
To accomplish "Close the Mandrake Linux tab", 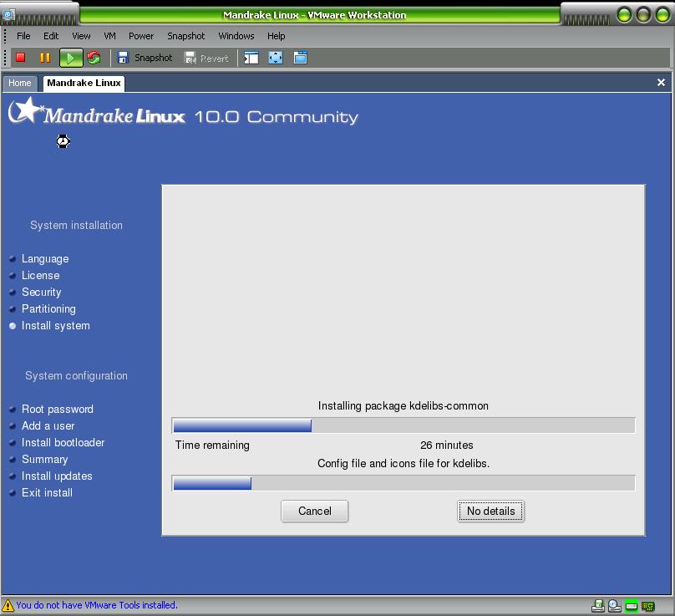I will pyautogui.click(x=661, y=83).
